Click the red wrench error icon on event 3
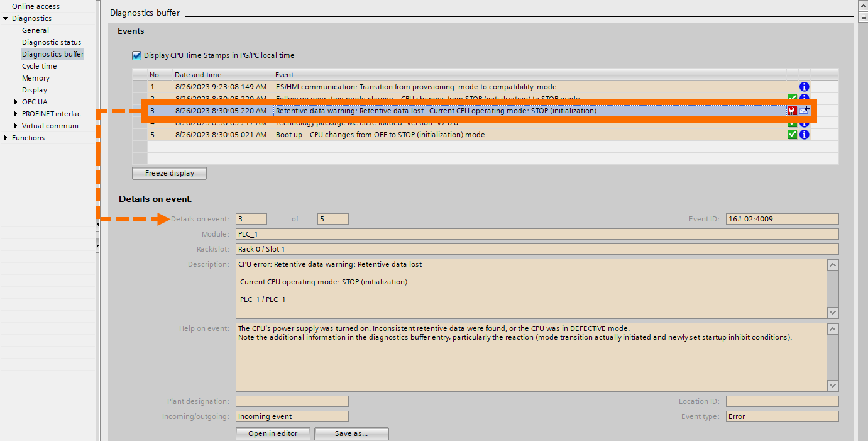Viewport: 868px width, 441px height. click(791, 111)
